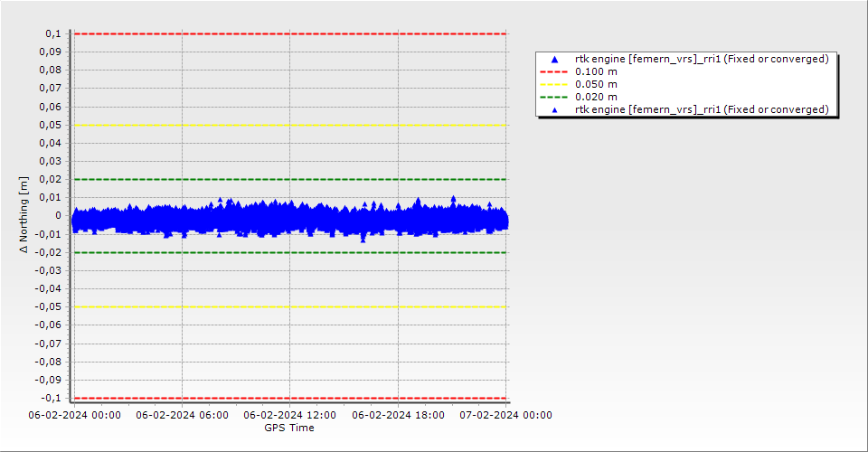Select the red dashed line swatch in the legend
Screen dimensions: 868x452
tap(554, 71)
